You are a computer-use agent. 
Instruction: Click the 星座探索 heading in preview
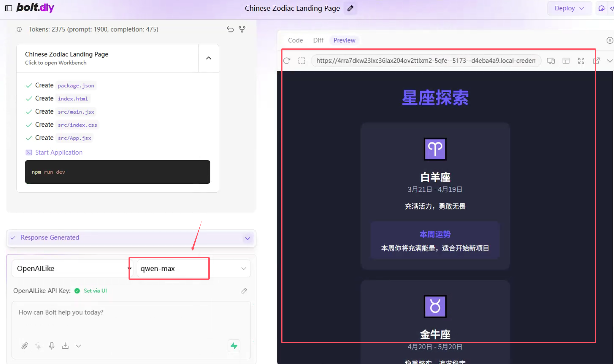click(435, 98)
